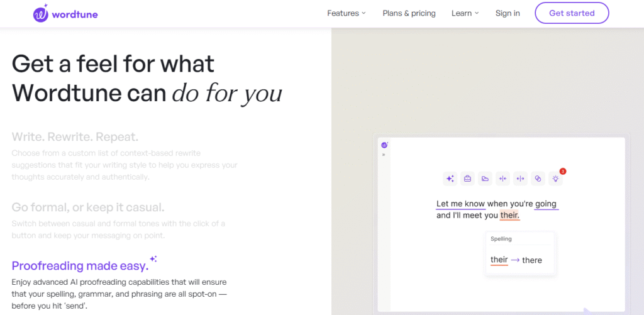Click the Wordtune logo in header
Screen dimensions: 644x315
point(65,13)
